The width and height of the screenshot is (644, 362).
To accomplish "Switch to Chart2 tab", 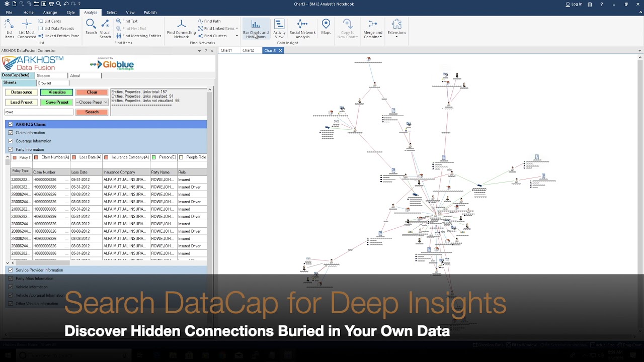I will 248,50.
